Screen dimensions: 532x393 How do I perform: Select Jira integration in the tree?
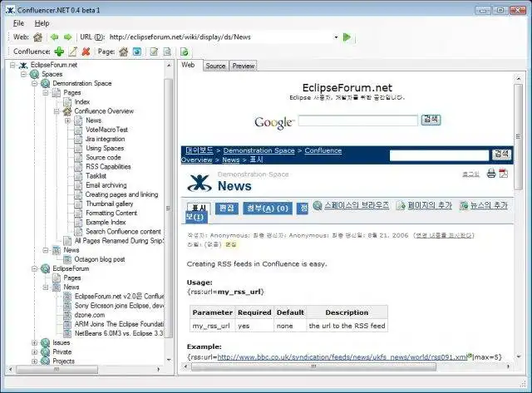[106, 139]
